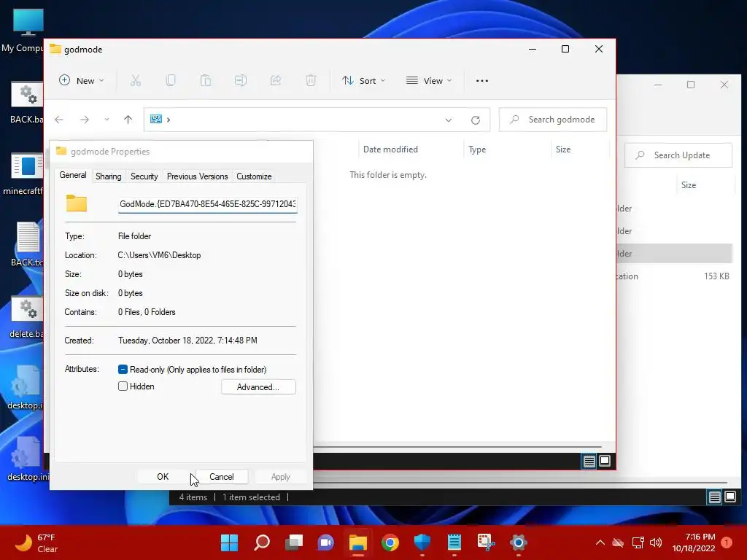Select the minecraft desktop shortcut

(x=24, y=174)
